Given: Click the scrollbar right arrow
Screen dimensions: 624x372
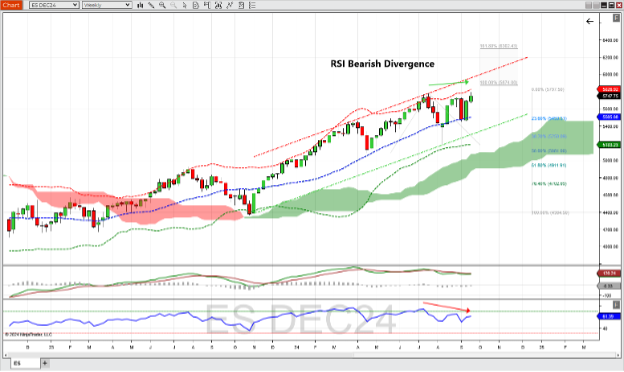Looking at the screenshot, I should [618, 354].
